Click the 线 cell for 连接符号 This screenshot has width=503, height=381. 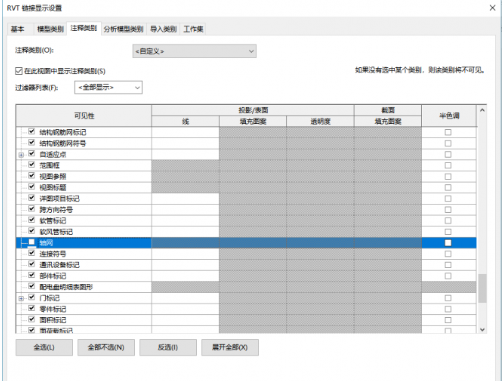185,254
